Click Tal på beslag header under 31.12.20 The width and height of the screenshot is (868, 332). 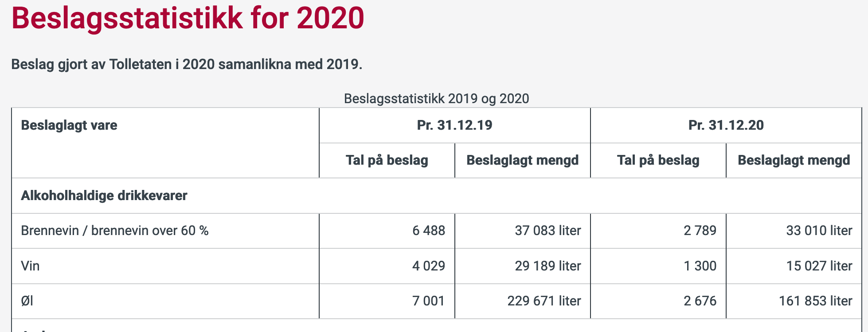click(658, 160)
